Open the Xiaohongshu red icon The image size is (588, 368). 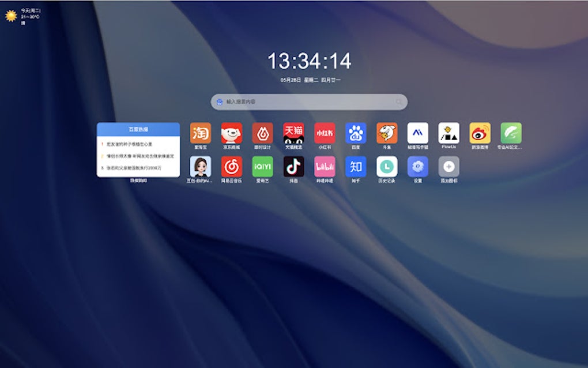(325, 133)
